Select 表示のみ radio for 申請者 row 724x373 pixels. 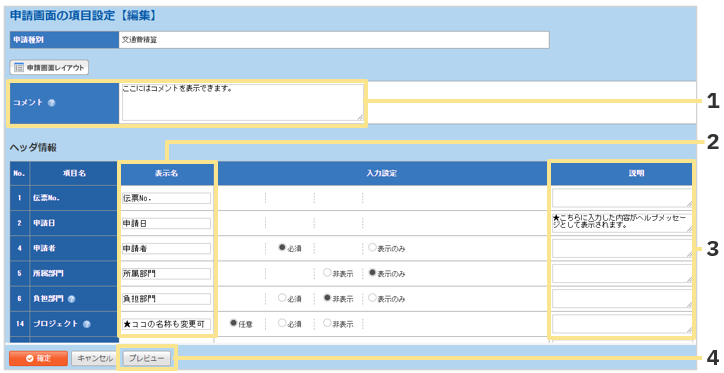pyautogui.click(x=372, y=248)
